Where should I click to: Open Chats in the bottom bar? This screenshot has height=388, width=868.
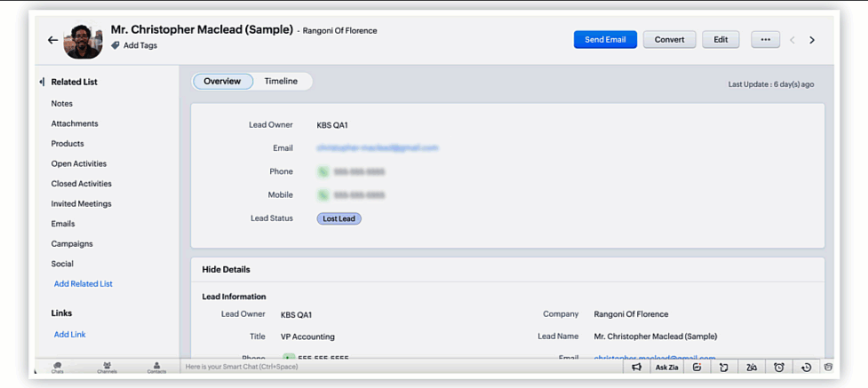coord(57,367)
